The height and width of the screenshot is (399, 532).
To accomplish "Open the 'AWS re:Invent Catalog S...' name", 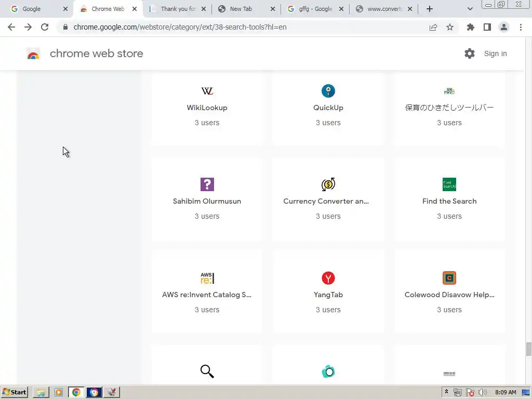I will (207, 295).
